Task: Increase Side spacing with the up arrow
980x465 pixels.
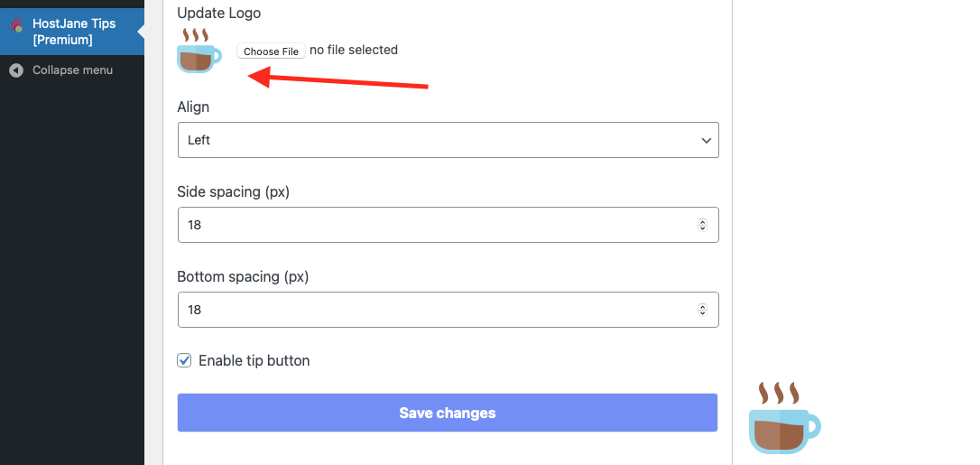Action: pos(702,222)
